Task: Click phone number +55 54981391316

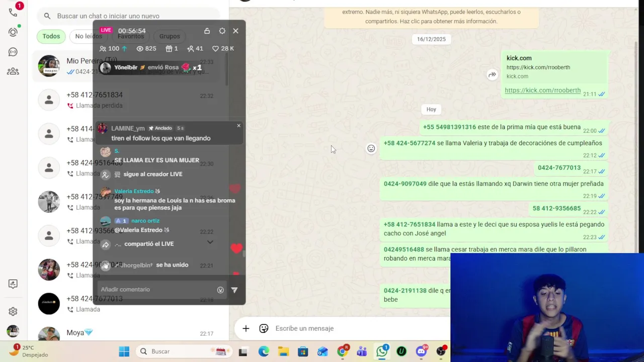Action: [449, 127]
